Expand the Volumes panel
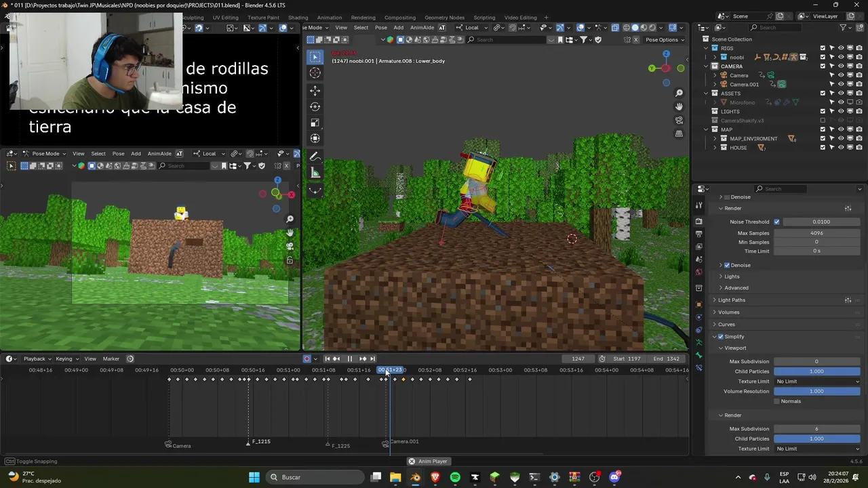868x488 pixels. 728,312
